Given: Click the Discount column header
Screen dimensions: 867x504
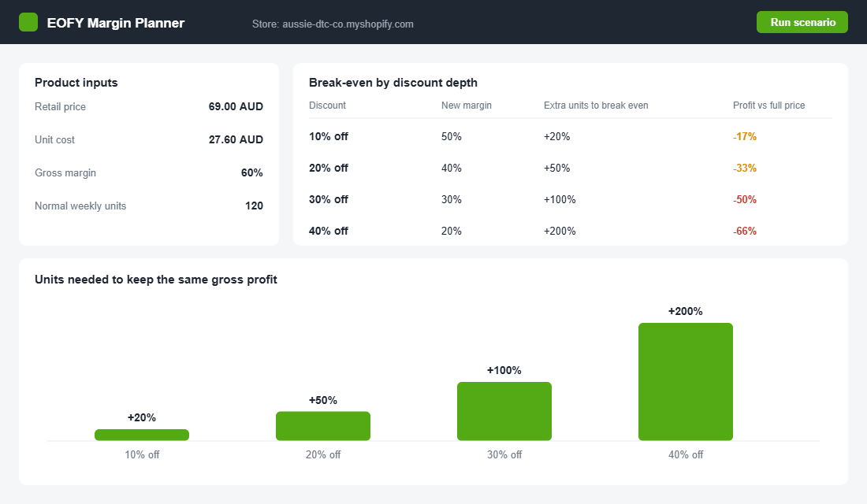Looking at the screenshot, I should click(327, 105).
